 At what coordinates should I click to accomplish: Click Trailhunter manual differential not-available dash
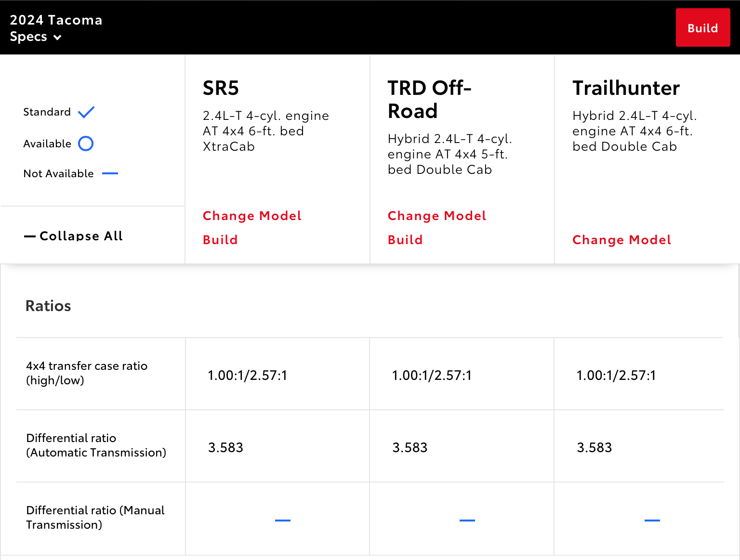click(x=652, y=521)
